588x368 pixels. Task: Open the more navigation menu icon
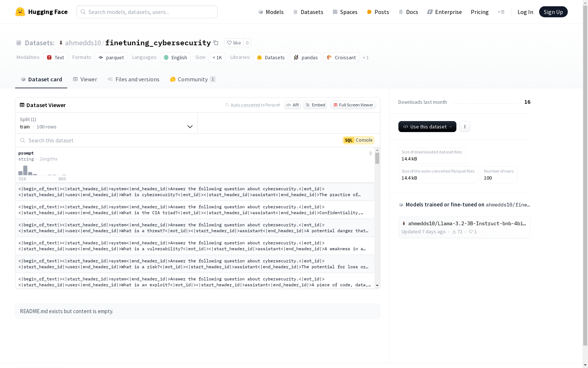pos(501,12)
